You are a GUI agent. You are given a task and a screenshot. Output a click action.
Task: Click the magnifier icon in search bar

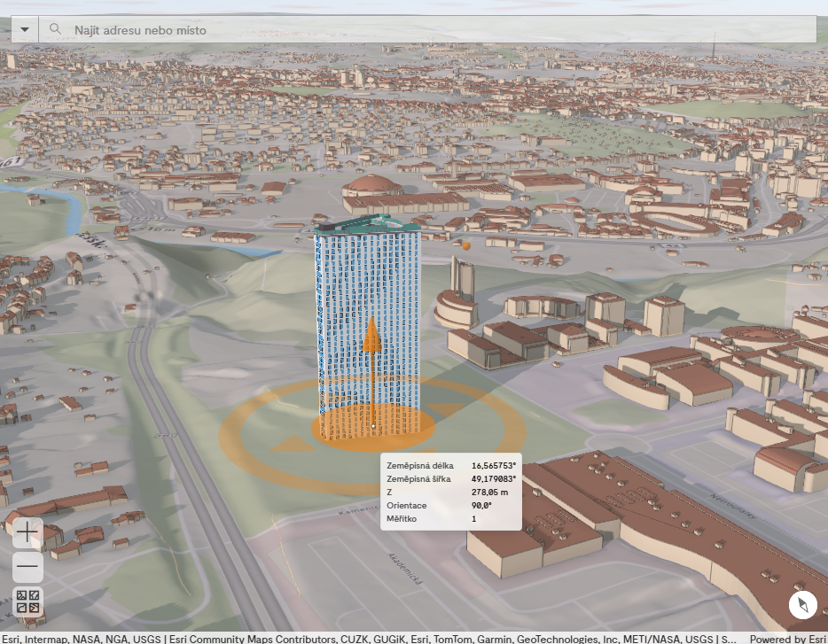[x=56, y=29]
